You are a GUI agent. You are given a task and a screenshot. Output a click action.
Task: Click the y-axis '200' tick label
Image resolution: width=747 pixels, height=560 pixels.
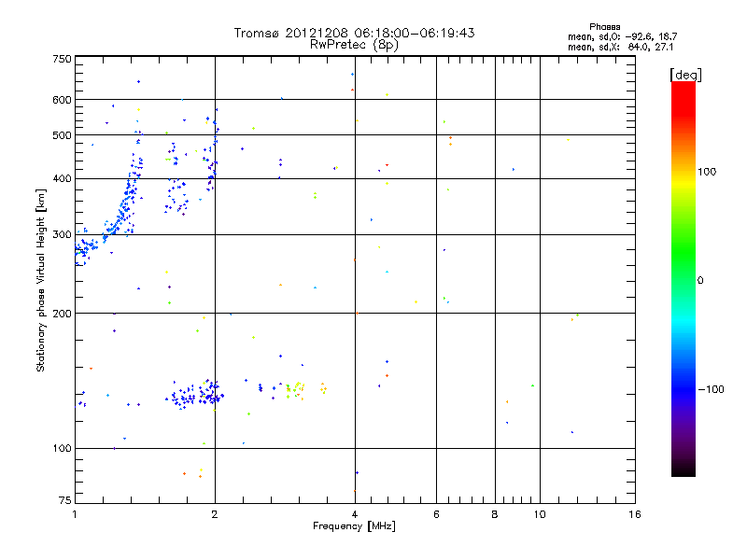point(62,314)
